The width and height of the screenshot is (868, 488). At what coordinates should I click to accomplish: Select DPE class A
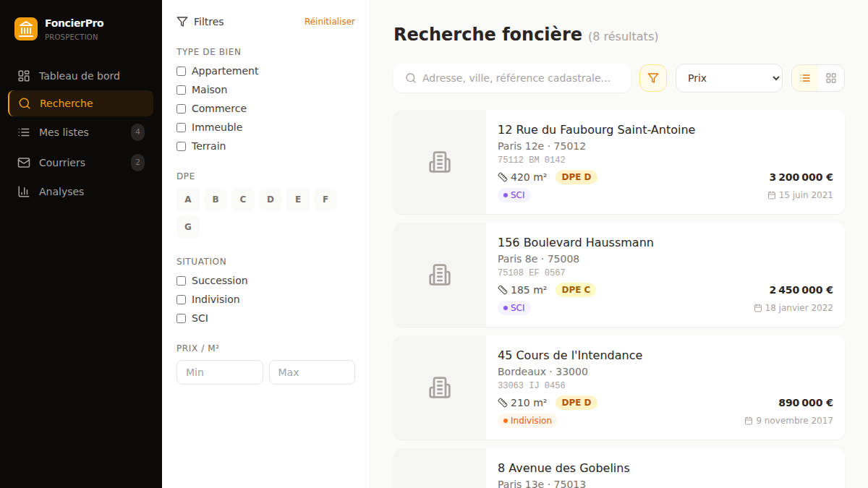point(188,200)
